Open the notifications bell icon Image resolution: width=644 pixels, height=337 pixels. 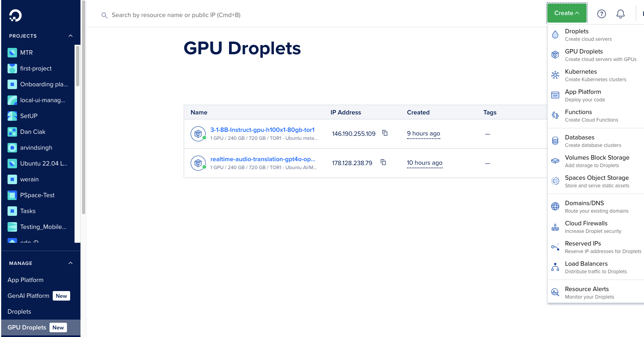pyautogui.click(x=620, y=14)
